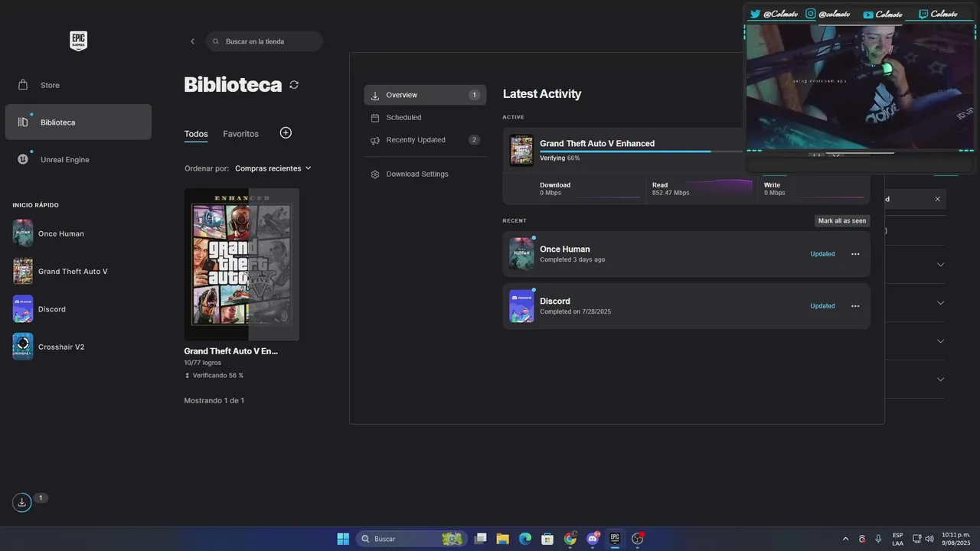Open OBS Studio from taskbar
Image resolution: width=980 pixels, height=551 pixels.
click(637, 539)
